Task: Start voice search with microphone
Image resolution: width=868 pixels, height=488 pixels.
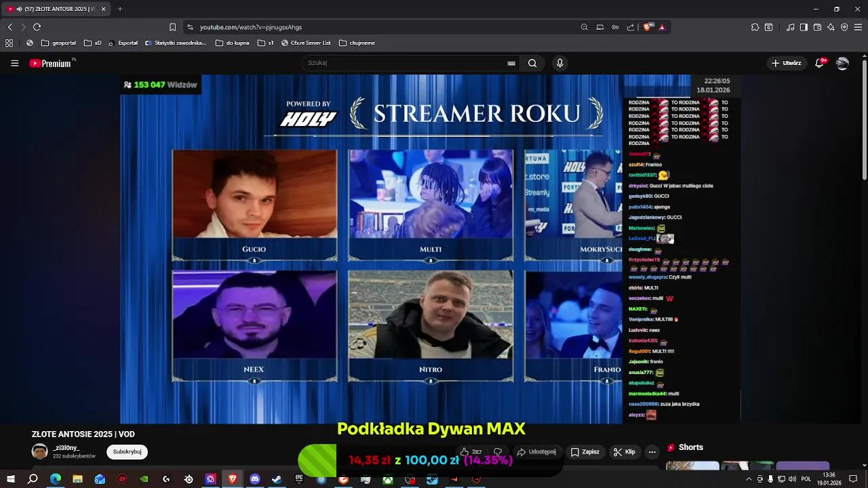Action: (x=559, y=63)
